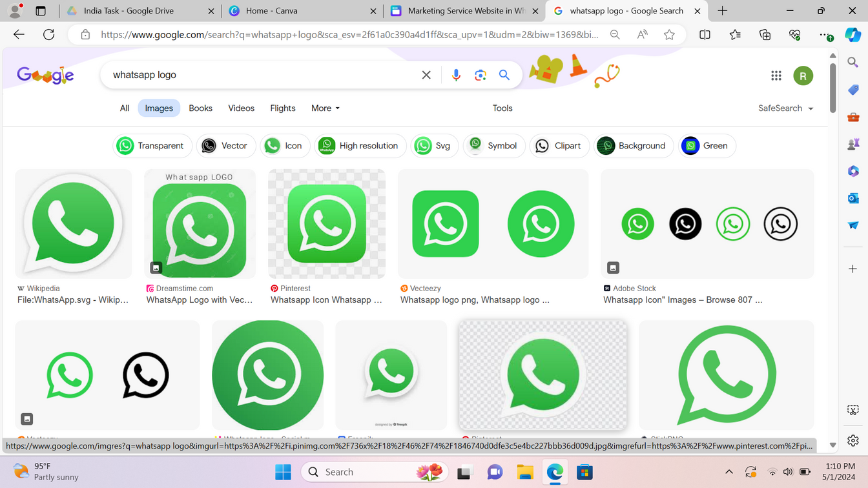This screenshot has height=488, width=868.
Task: Open Edge split screen icon
Action: pyautogui.click(x=705, y=35)
